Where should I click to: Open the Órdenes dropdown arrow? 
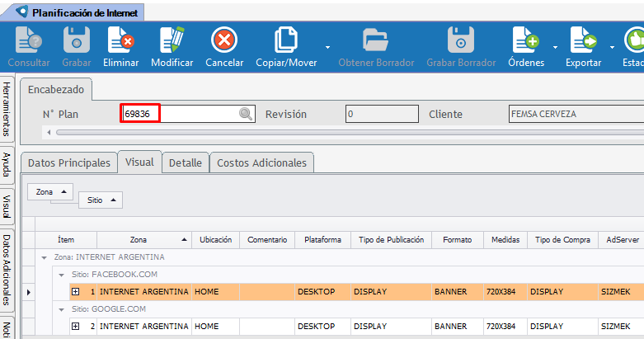(x=555, y=46)
